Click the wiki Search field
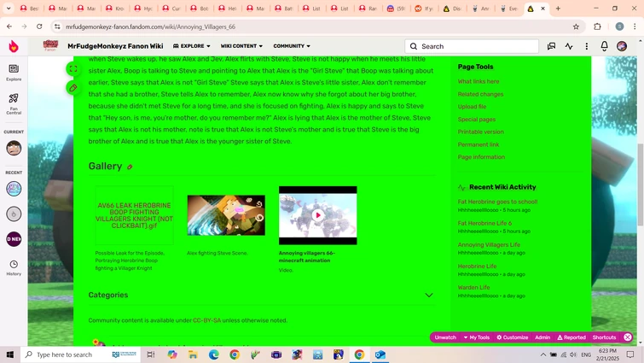Viewport: 644px width, 363px height. [x=472, y=46]
